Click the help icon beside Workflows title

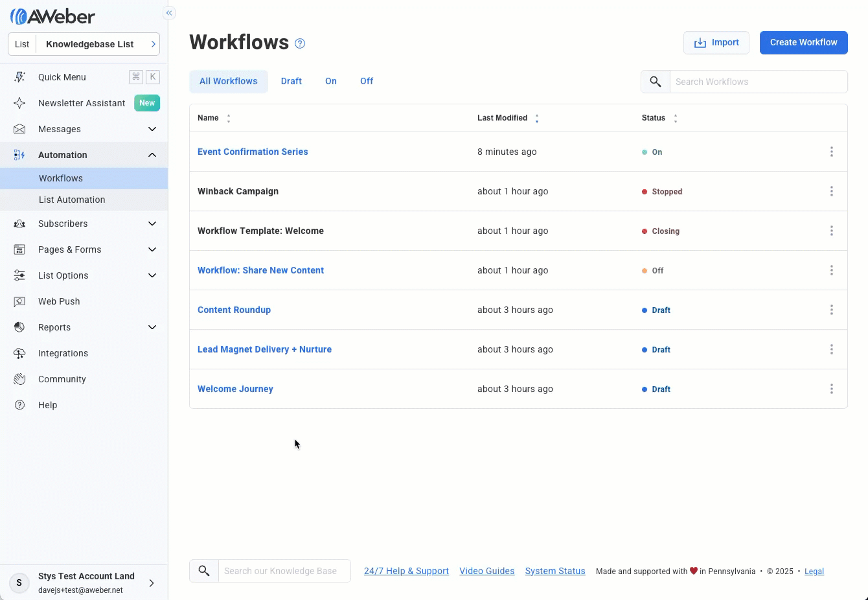(300, 43)
